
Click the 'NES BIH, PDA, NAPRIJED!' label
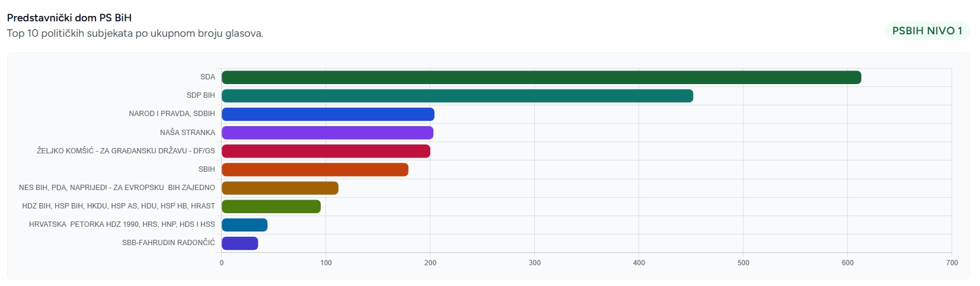point(117,188)
